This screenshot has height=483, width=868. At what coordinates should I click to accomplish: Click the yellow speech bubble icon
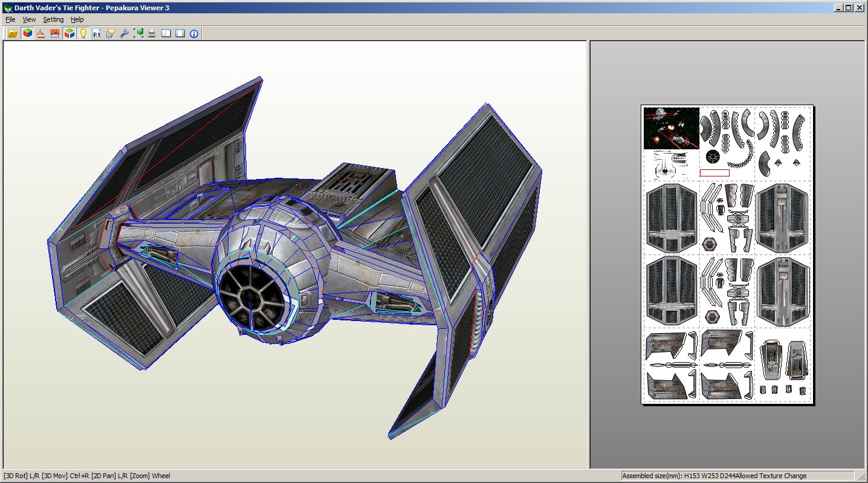(111, 33)
